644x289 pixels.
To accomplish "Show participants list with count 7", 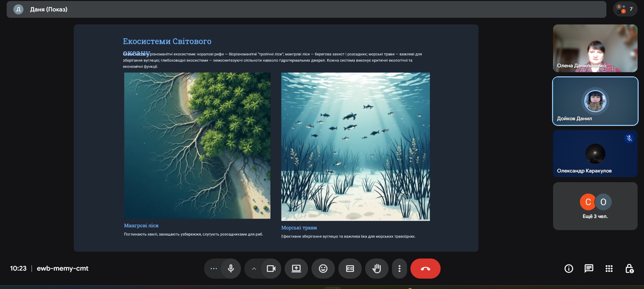I will pos(625,9).
